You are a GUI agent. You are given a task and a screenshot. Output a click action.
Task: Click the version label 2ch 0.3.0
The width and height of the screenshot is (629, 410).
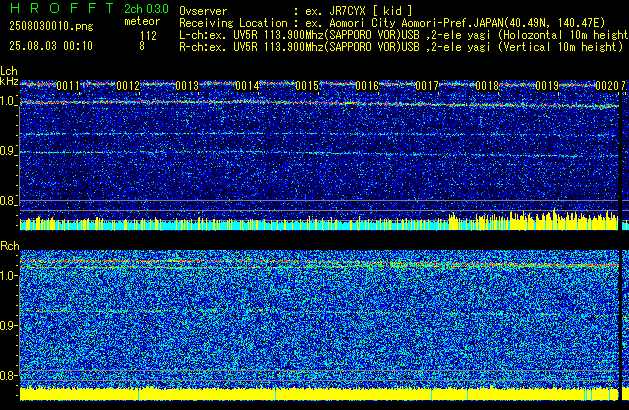tap(146, 9)
